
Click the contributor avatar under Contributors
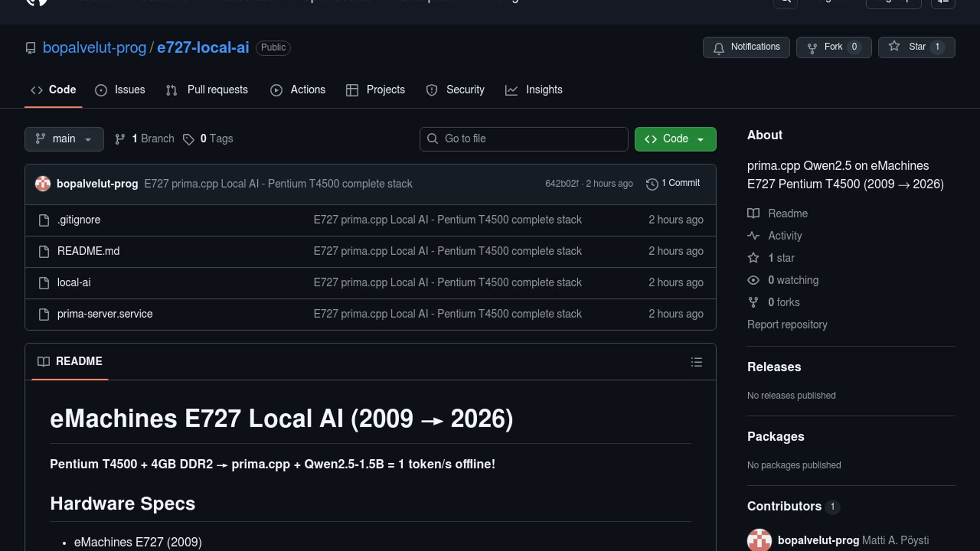tap(759, 540)
